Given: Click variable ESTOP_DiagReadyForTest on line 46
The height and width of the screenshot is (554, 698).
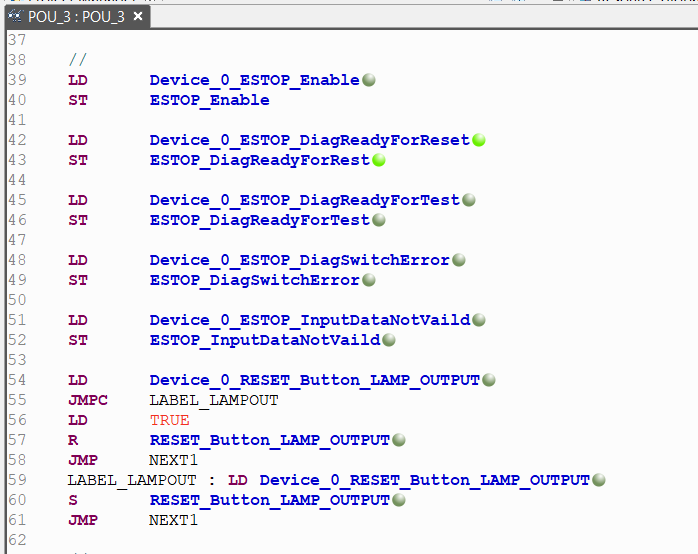Looking at the screenshot, I should click(x=260, y=220).
